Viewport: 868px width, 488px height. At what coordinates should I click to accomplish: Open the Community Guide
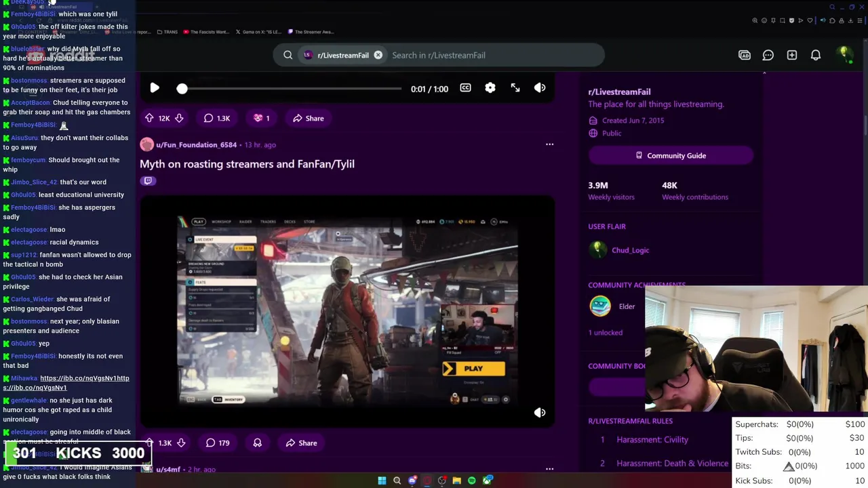coord(671,155)
